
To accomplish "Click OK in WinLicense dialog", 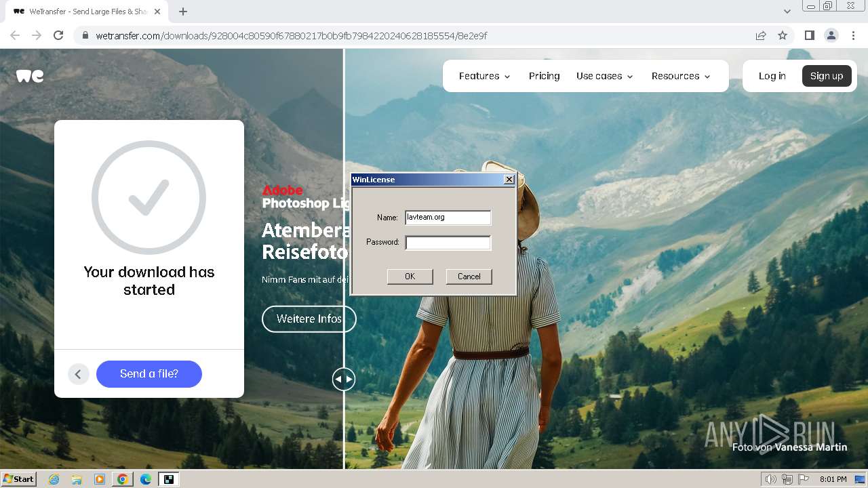I will 410,277.
